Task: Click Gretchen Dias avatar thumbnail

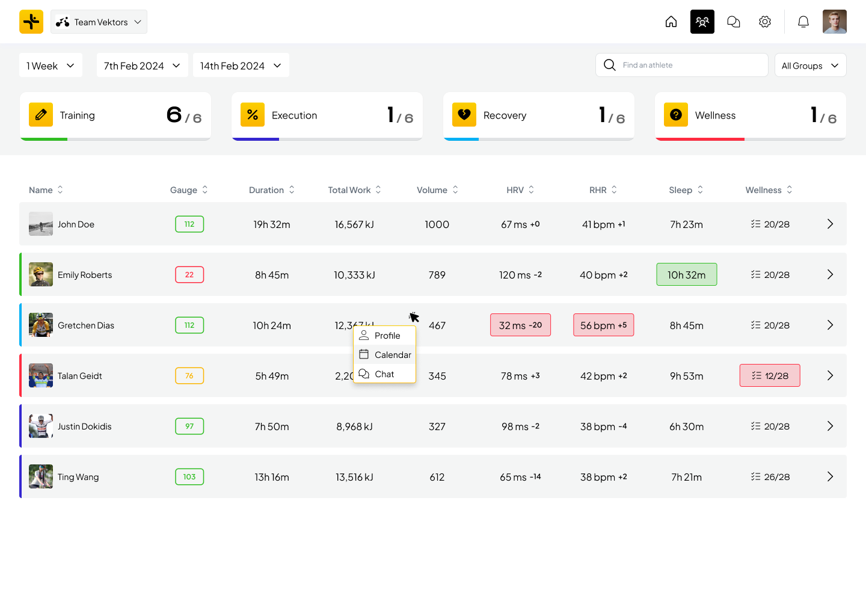Action: (x=41, y=325)
